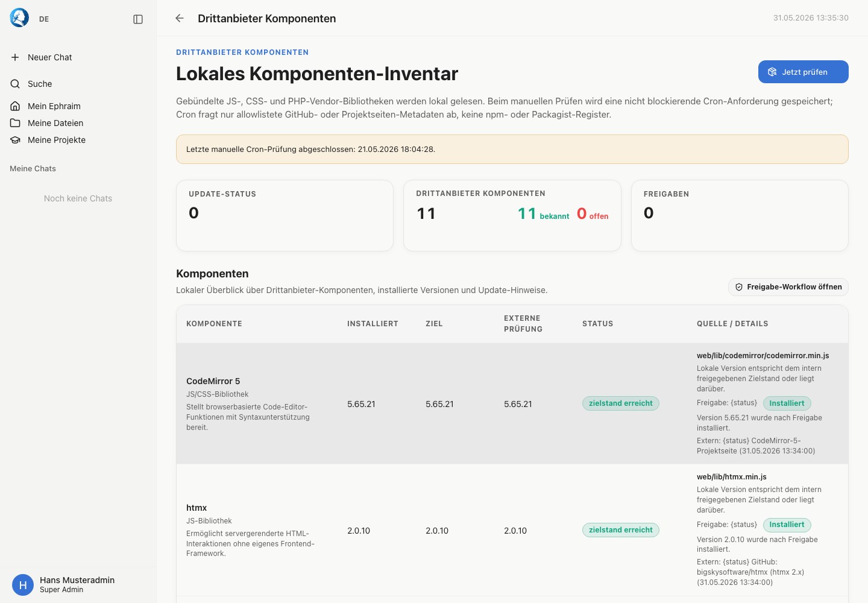Viewport: 868px width, 603px height.
Task: Open Mein Ephraim
Action: point(78,106)
